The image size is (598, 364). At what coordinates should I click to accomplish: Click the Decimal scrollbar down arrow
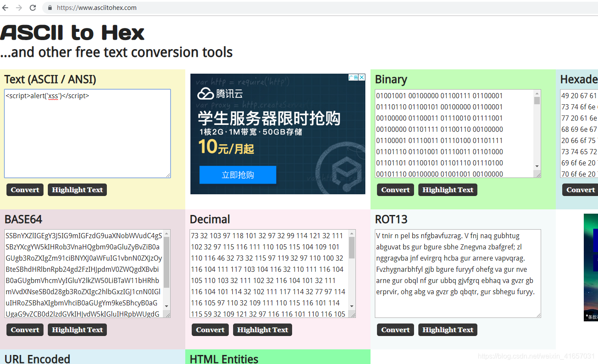click(x=352, y=306)
